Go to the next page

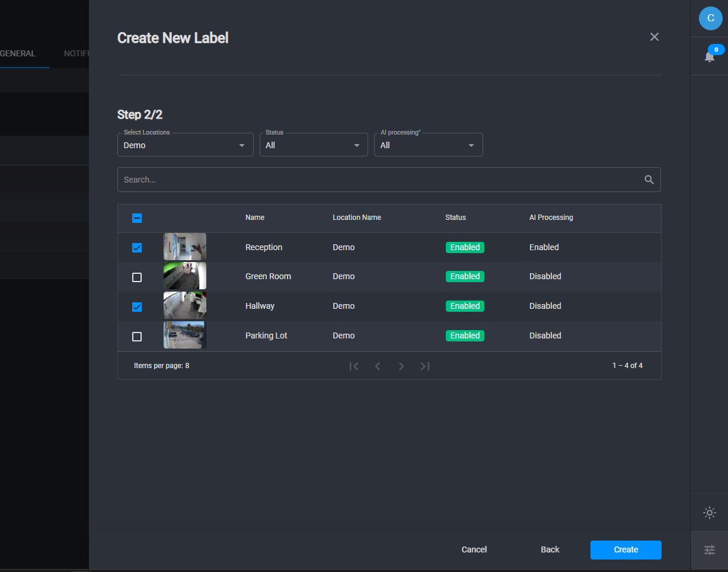(x=401, y=366)
